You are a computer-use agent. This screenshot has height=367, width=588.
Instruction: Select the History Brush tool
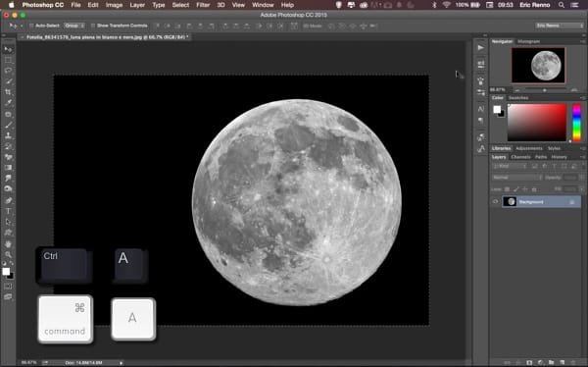(x=8, y=146)
